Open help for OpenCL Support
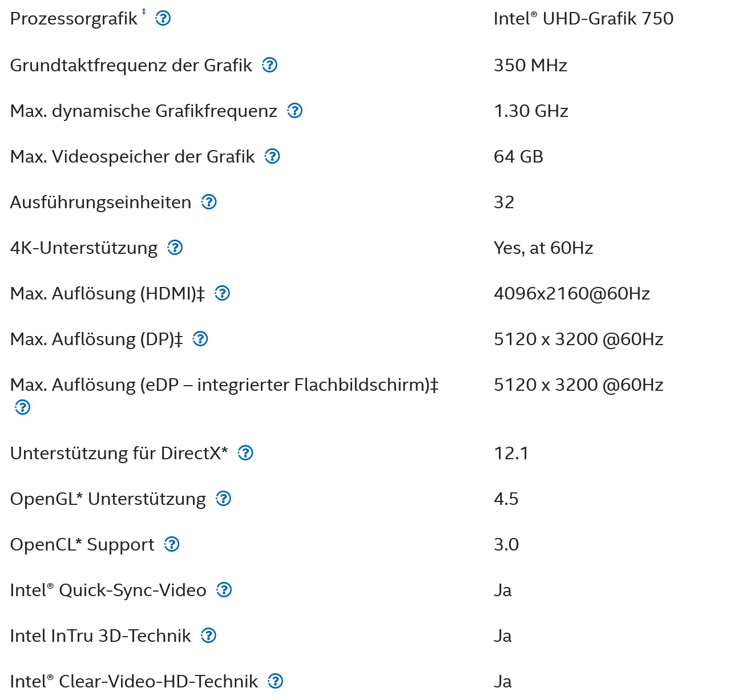 (x=172, y=544)
